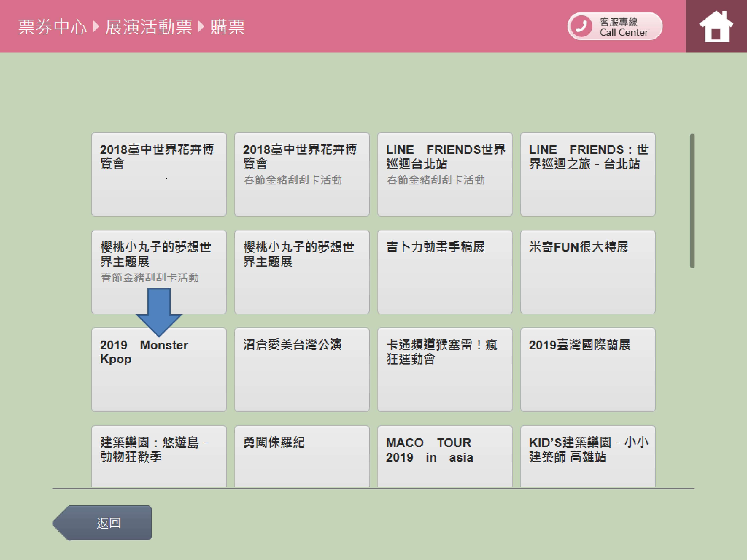Image resolution: width=747 pixels, height=560 pixels.
Task: Choose KID'S建築樂園－小小建築師 高雄站 event
Action: click(x=588, y=456)
